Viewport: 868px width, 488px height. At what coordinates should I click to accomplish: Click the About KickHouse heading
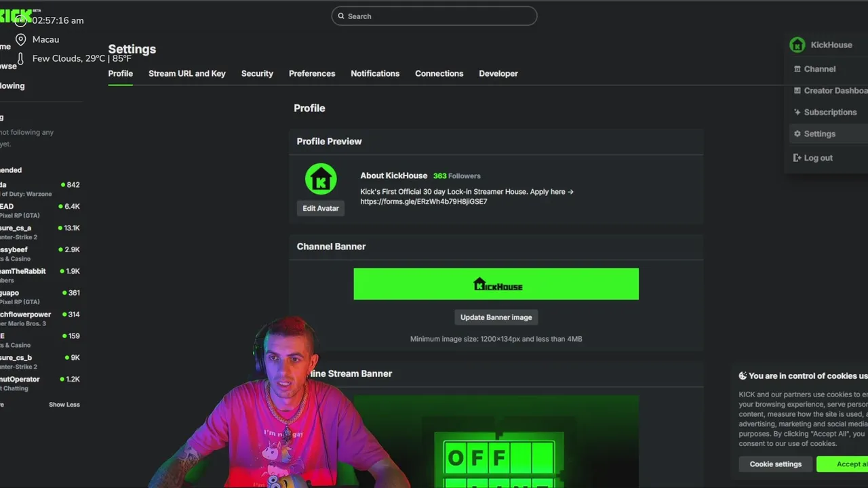(394, 176)
